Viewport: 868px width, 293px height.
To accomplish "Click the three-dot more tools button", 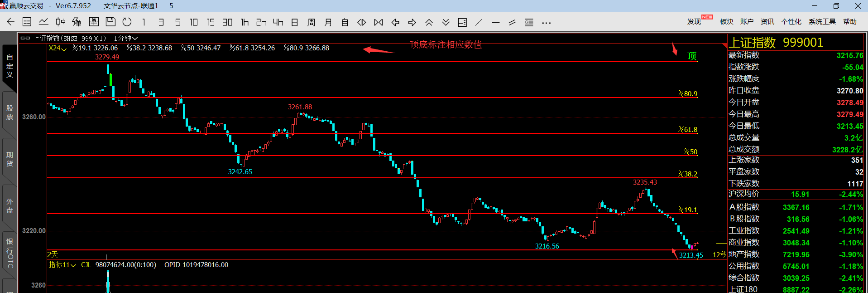I will tap(546, 23).
